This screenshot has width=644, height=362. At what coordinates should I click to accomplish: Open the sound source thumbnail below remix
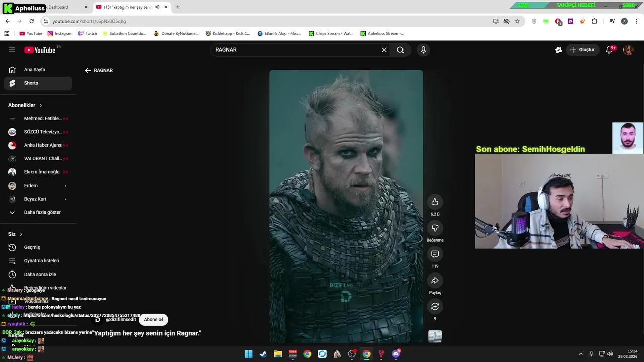[435, 336]
